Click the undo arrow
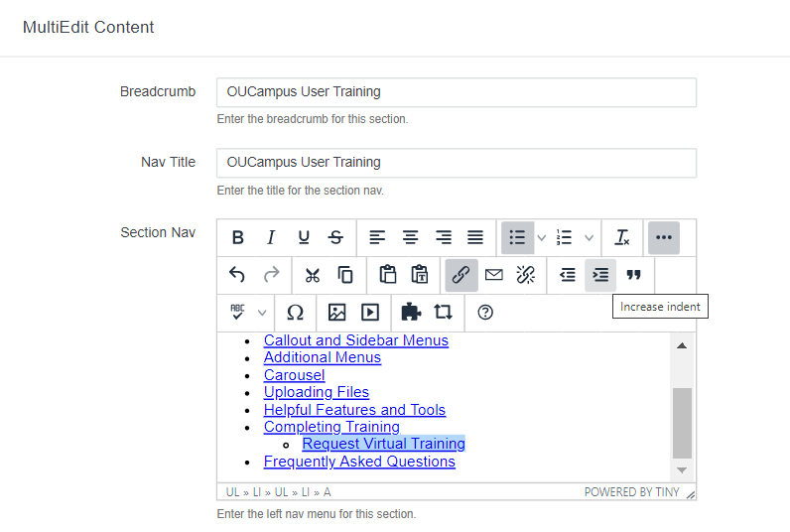Screen dimensions: 790x532 [x=237, y=275]
